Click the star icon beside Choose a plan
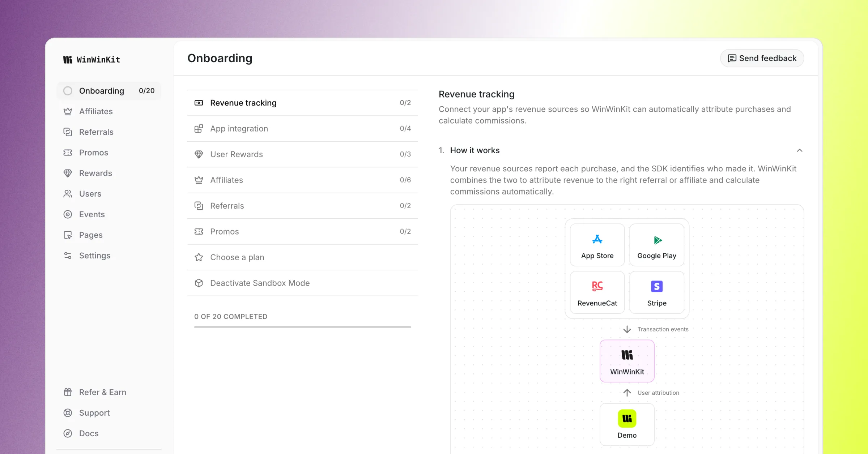The width and height of the screenshot is (868, 454). pyautogui.click(x=199, y=257)
